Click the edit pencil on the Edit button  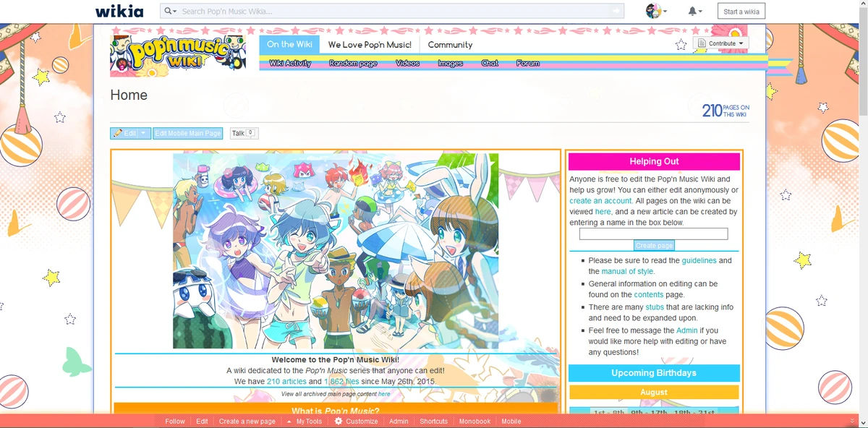(x=118, y=132)
